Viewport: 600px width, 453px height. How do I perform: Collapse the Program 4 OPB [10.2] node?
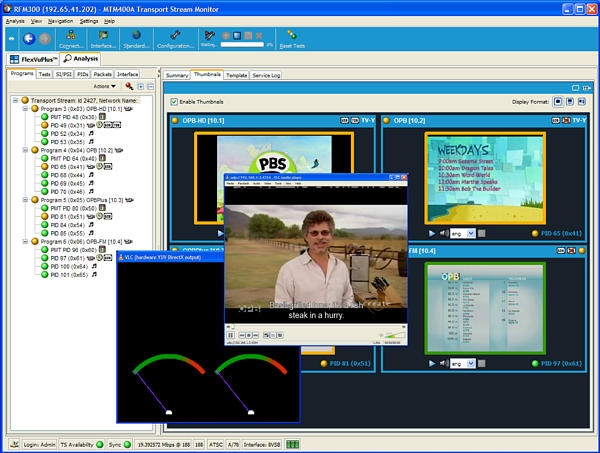pos(25,150)
